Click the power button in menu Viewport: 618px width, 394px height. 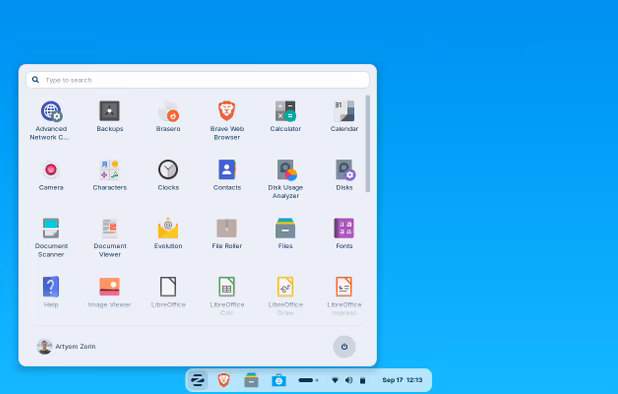(344, 347)
